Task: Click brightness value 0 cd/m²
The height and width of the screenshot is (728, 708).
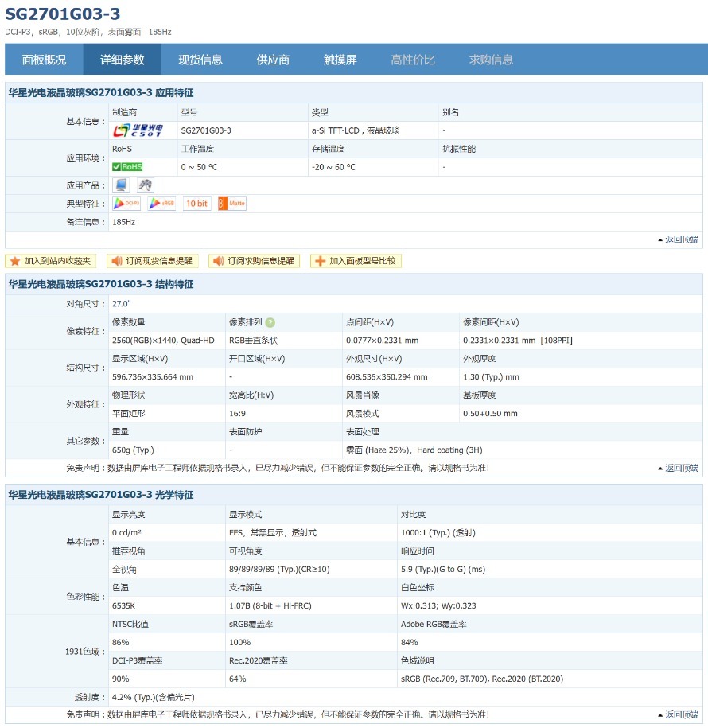Action: 126,532
